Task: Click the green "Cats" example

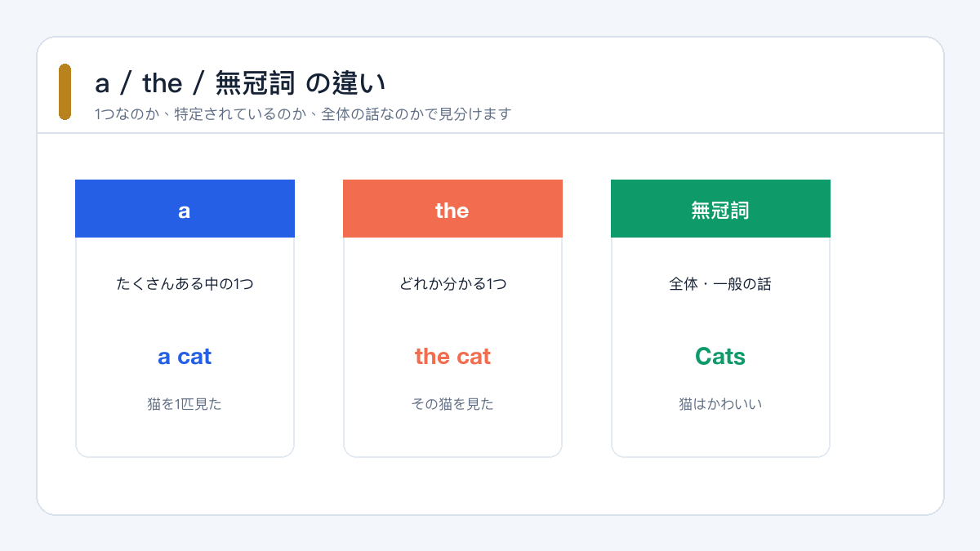Action: coord(720,357)
